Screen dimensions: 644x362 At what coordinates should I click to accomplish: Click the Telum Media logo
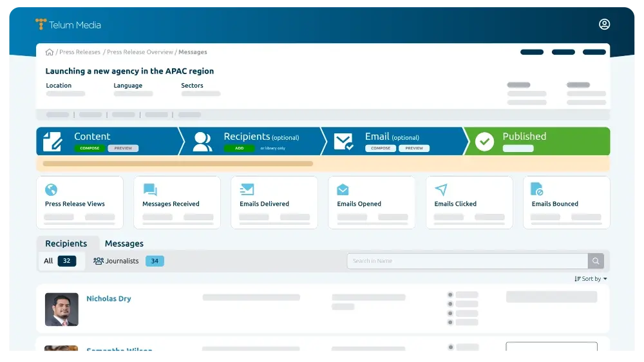point(68,24)
